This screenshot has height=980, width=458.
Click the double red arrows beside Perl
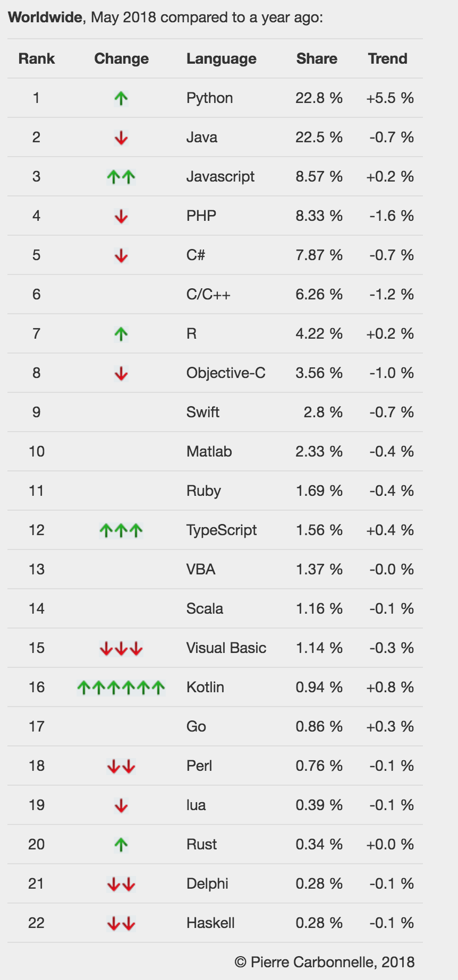121,766
